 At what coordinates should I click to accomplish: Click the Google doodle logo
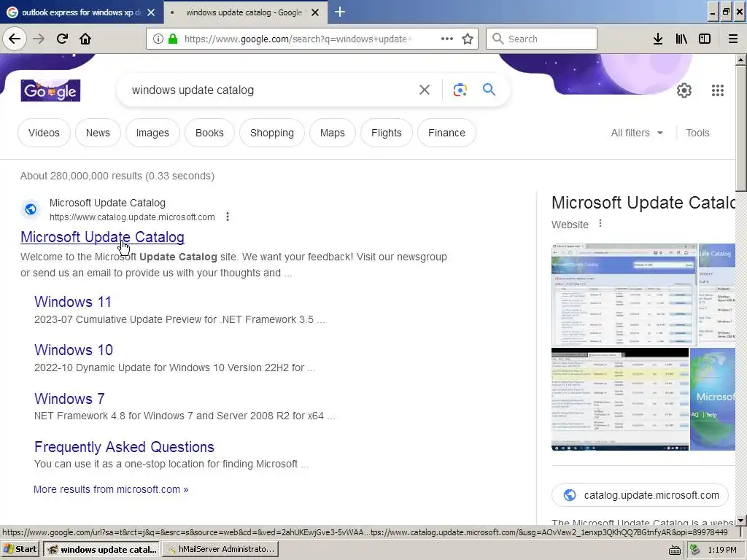point(50,90)
